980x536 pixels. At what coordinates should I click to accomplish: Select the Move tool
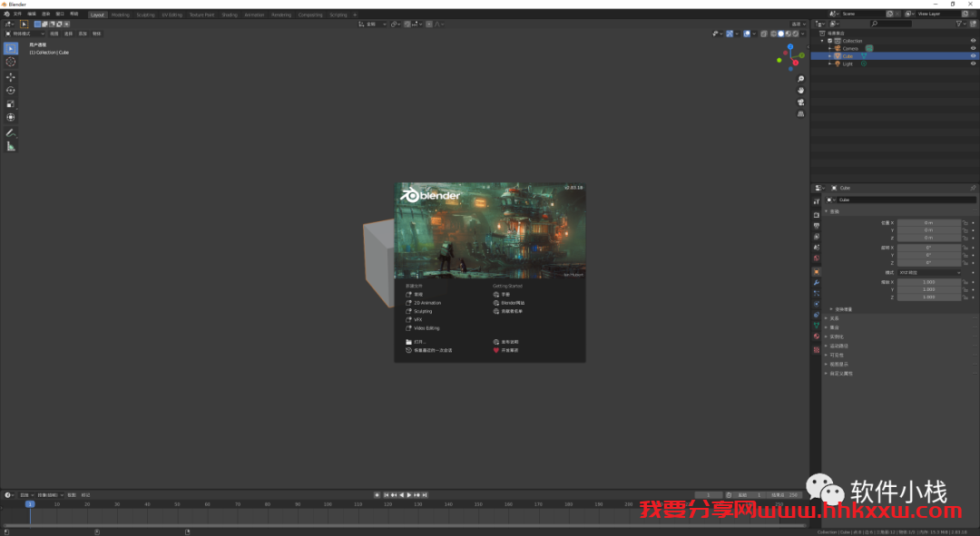click(x=11, y=77)
